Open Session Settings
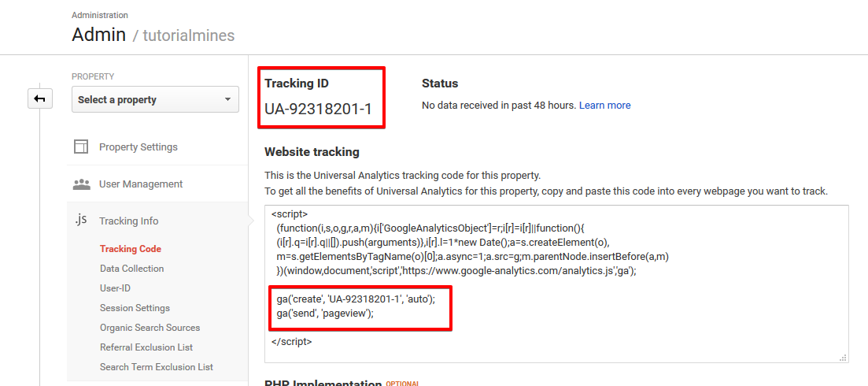 135,308
